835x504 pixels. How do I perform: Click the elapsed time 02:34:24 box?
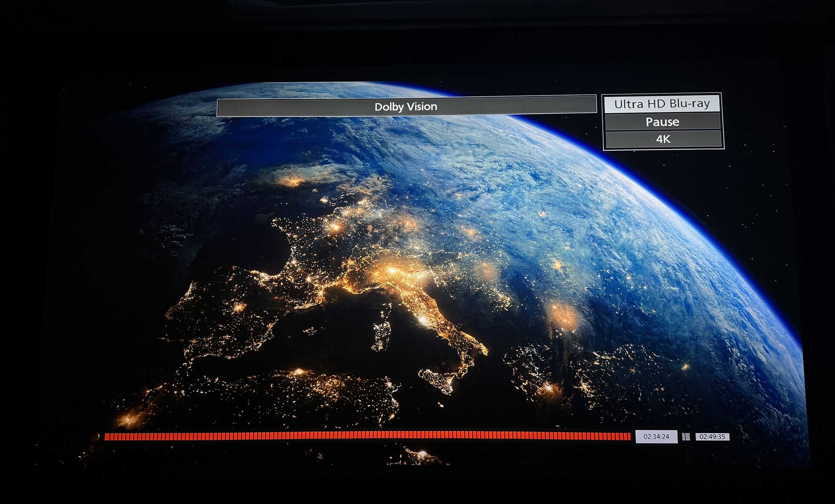pyautogui.click(x=656, y=437)
